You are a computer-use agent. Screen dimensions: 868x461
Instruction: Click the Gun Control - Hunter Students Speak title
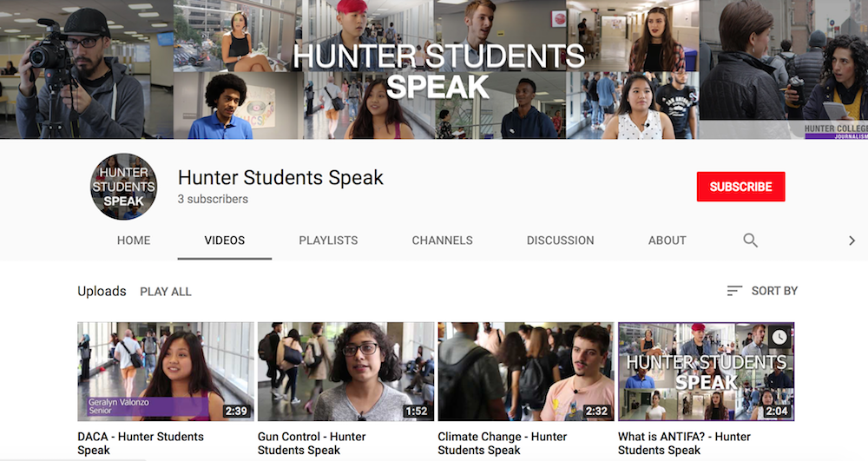[x=312, y=444]
